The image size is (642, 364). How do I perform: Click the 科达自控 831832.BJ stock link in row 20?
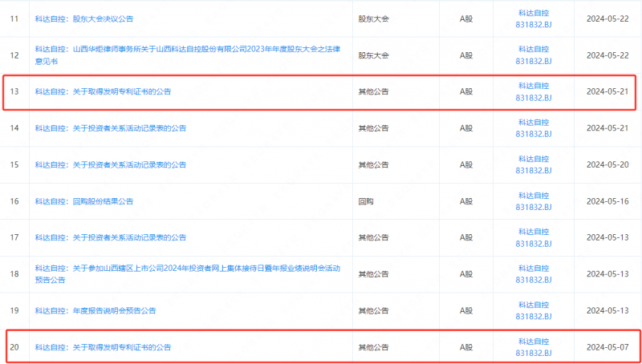pos(534,347)
